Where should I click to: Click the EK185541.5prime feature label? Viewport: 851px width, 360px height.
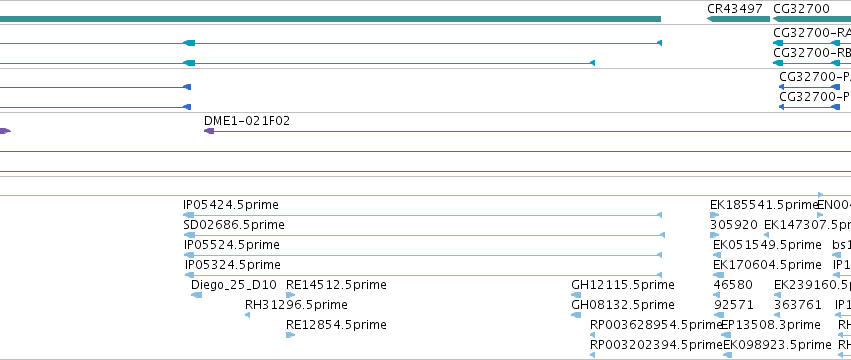click(764, 205)
